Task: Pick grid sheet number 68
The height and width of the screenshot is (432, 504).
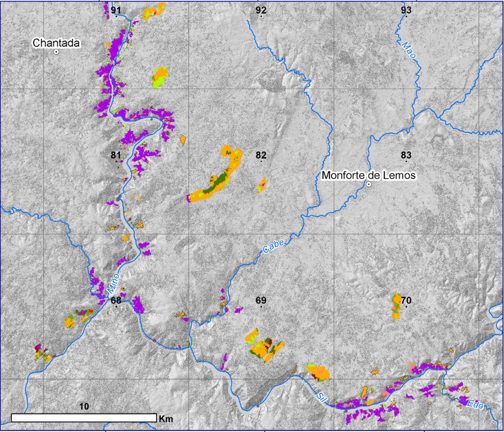Action: [x=116, y=300]
